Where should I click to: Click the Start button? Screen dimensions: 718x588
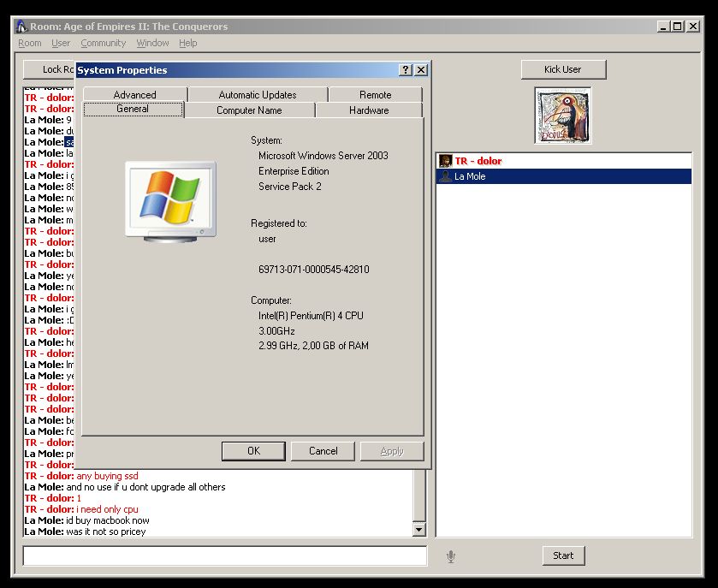pos(563,555)
